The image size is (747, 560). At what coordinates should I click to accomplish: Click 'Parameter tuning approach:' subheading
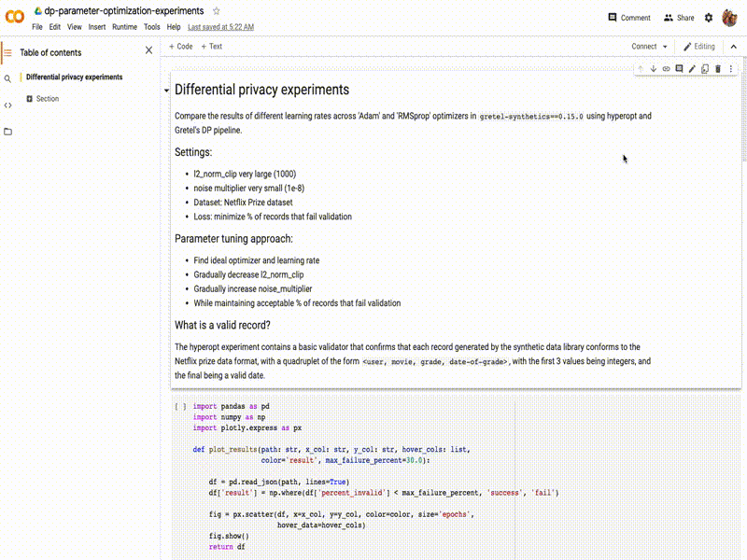[x=233, y=239]
